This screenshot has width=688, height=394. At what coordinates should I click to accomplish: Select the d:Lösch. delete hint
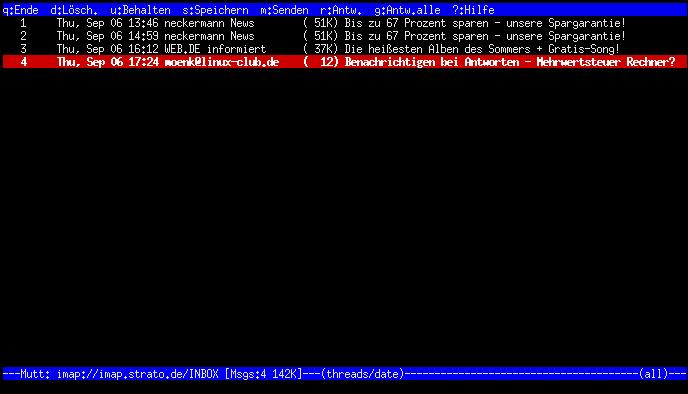coord(74,10)
